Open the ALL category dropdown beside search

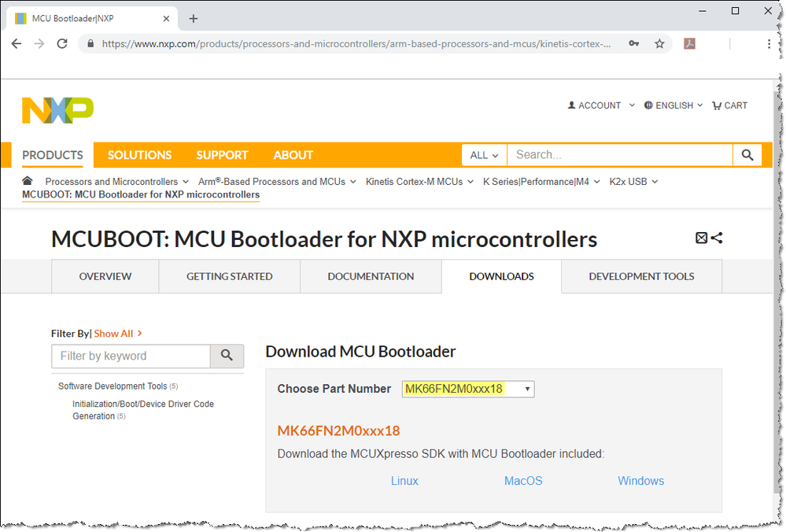(x=482, y=154)
